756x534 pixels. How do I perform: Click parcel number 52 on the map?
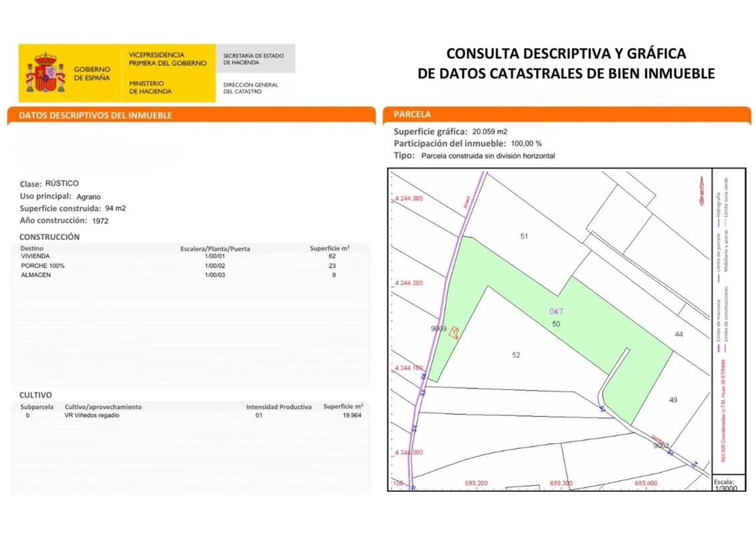coord(516,355)
